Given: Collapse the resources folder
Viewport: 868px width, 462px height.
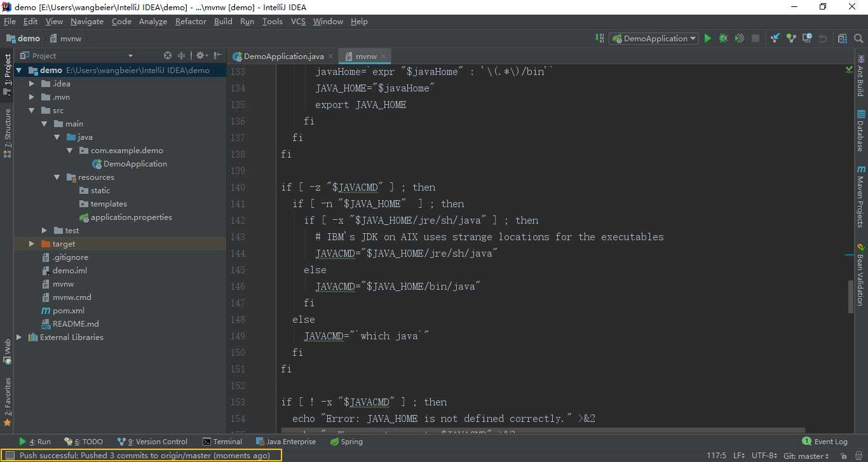Looking at the screenshot, I should (57, 177).
